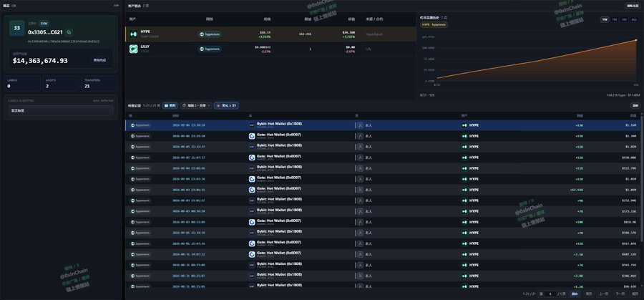Copy the 0x3305...C621 wallet address
The width and height of the screenshot is (644, 300).
click(x=69, y=32)
